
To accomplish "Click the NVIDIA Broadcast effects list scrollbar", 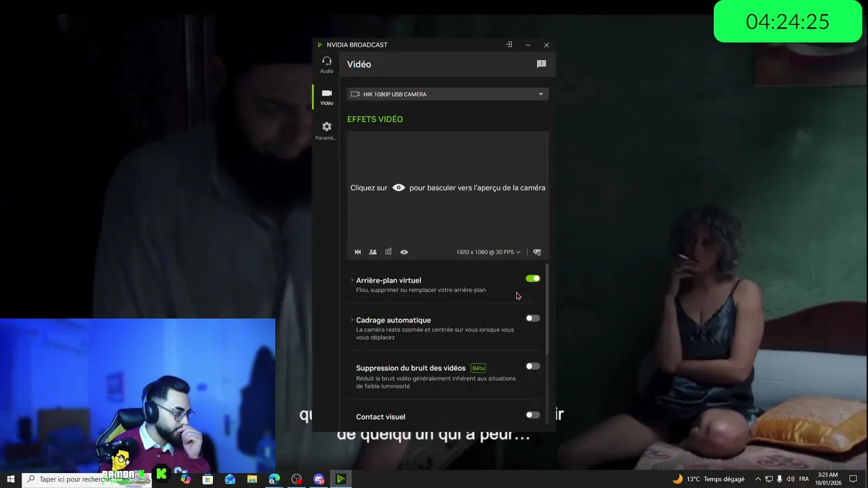I will coord(547,308).
